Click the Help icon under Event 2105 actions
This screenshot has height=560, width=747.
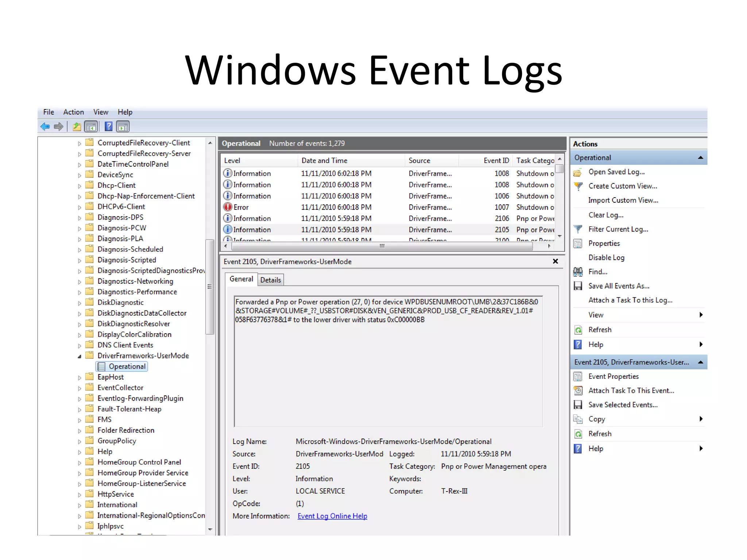[578, 449]
